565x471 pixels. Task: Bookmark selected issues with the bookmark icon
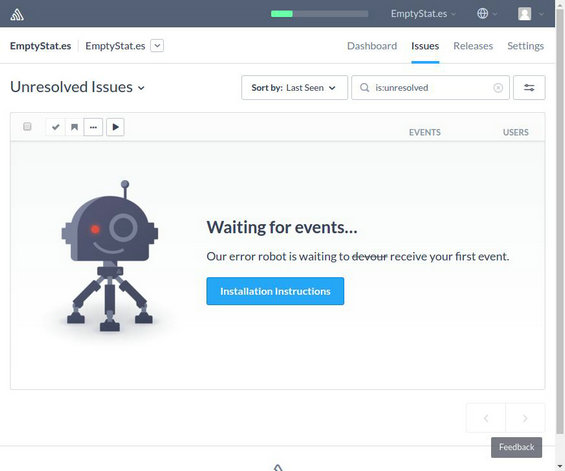tap(74, 127)
